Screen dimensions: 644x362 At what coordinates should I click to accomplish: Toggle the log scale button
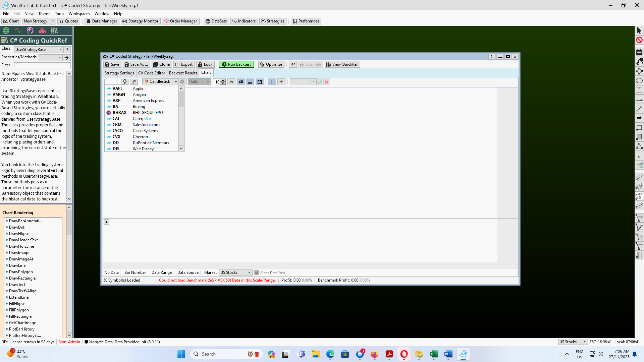coord(231,82)
